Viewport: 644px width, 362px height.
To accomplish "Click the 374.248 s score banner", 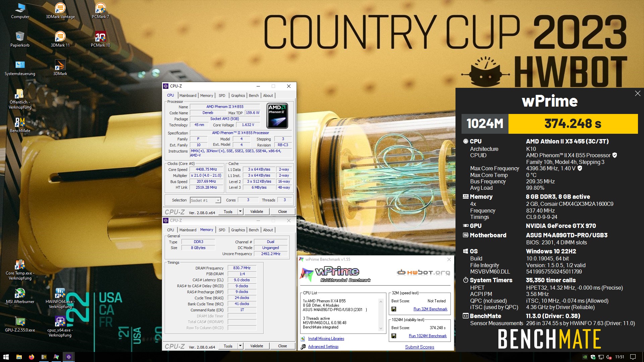I will [573, 124].
